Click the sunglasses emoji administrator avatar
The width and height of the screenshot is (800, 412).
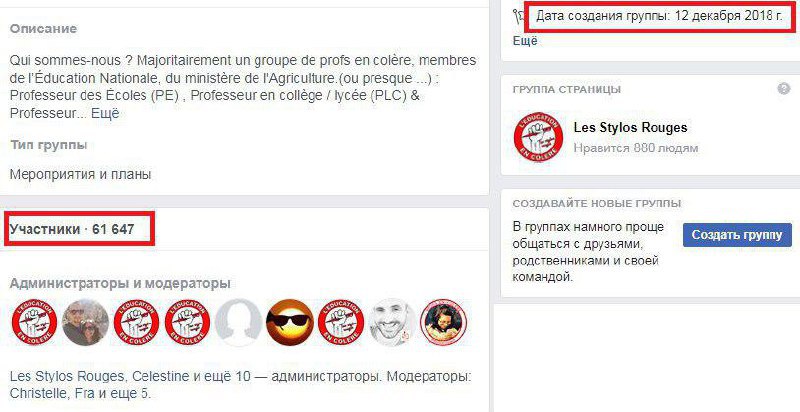click(x=289, y=323)
